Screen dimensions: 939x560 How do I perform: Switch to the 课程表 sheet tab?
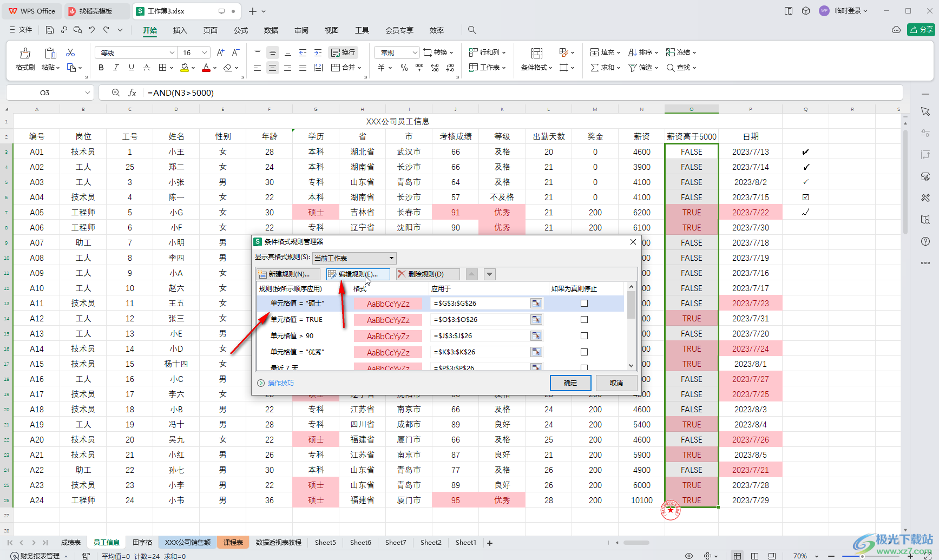pyautogui.click(x=233, y=543)
